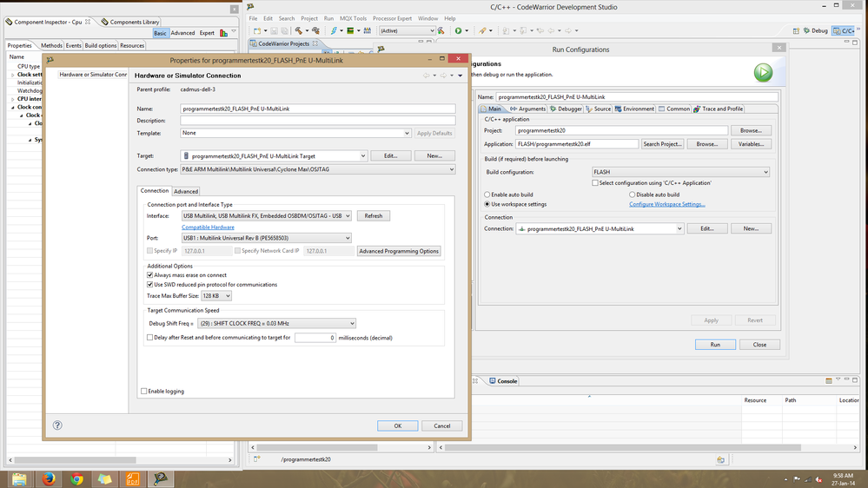This screenshot has height=488, width=868.
Task: Click the delay milliseconds input field
Action: [315, 338]
